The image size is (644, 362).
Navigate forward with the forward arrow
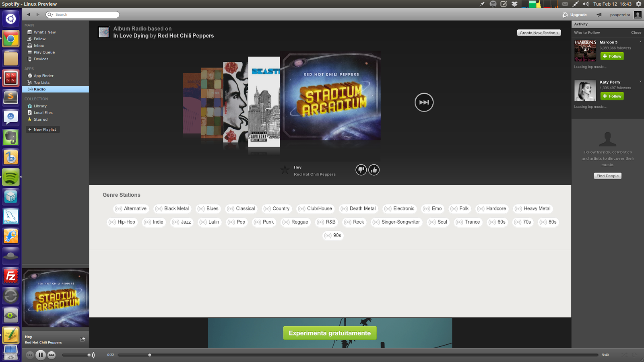(x=38, y=14)
